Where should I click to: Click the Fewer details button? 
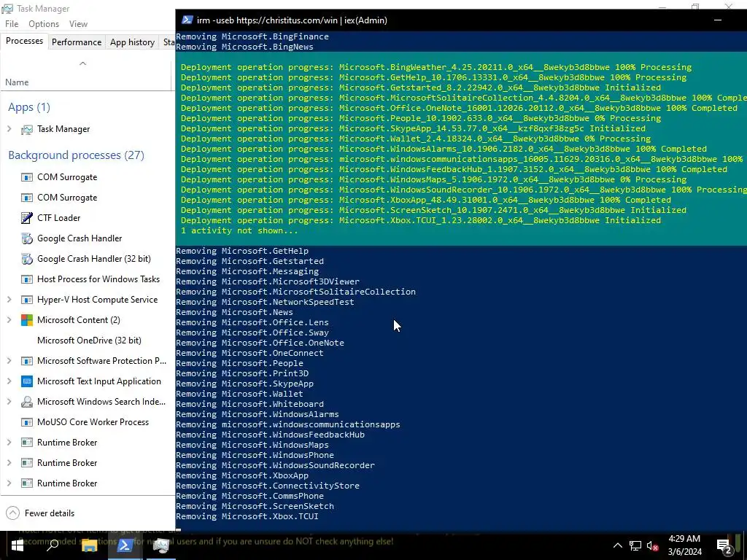(41, 513)
